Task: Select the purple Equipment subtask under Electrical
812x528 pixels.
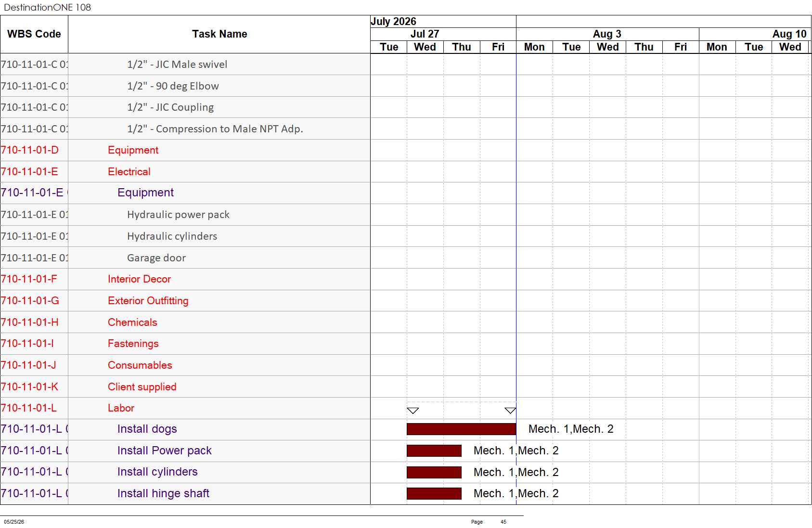Action: (x=145, y=193)
